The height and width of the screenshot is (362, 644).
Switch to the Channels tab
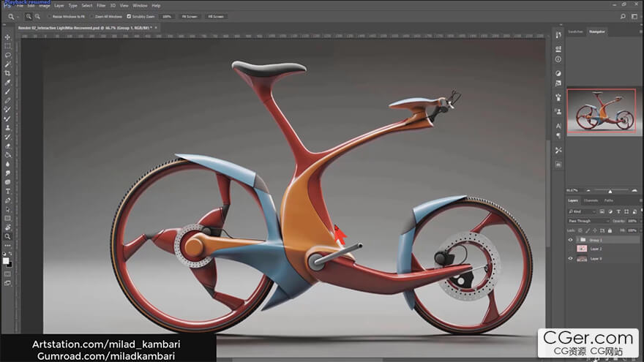[591, 200]
